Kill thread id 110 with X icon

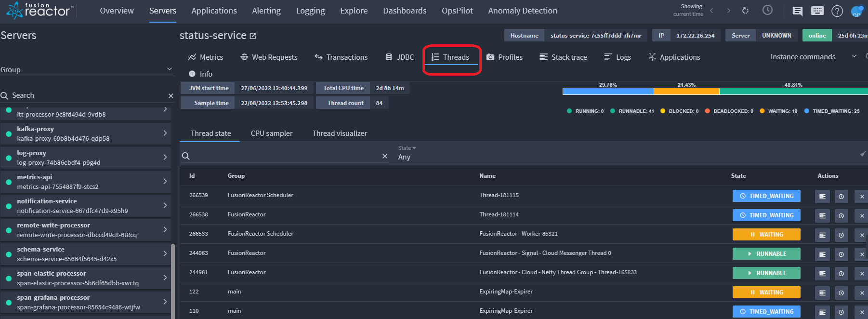[x=862, y=312]
